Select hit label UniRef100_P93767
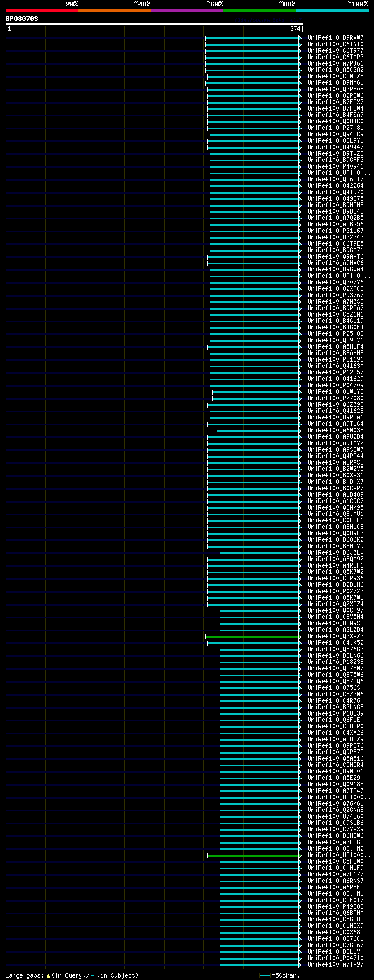374x980 pixels. [x=335, y=295]
